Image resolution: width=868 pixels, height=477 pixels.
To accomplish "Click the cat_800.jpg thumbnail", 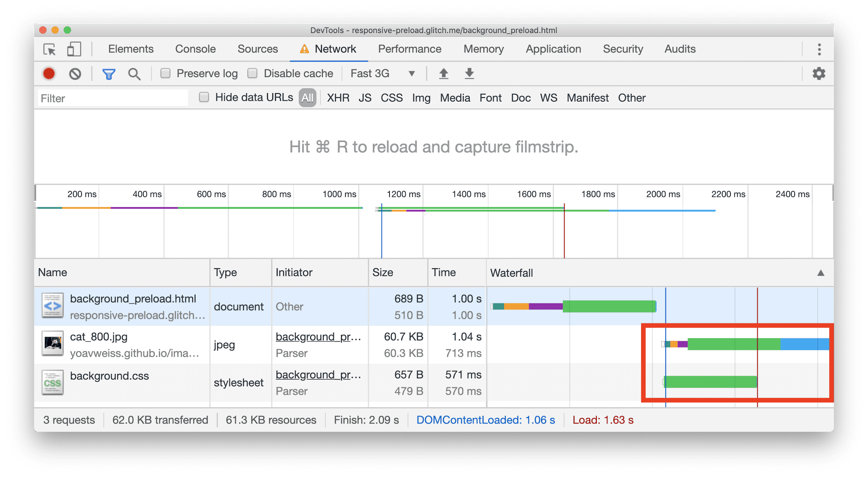I will [x=52, y=343].
